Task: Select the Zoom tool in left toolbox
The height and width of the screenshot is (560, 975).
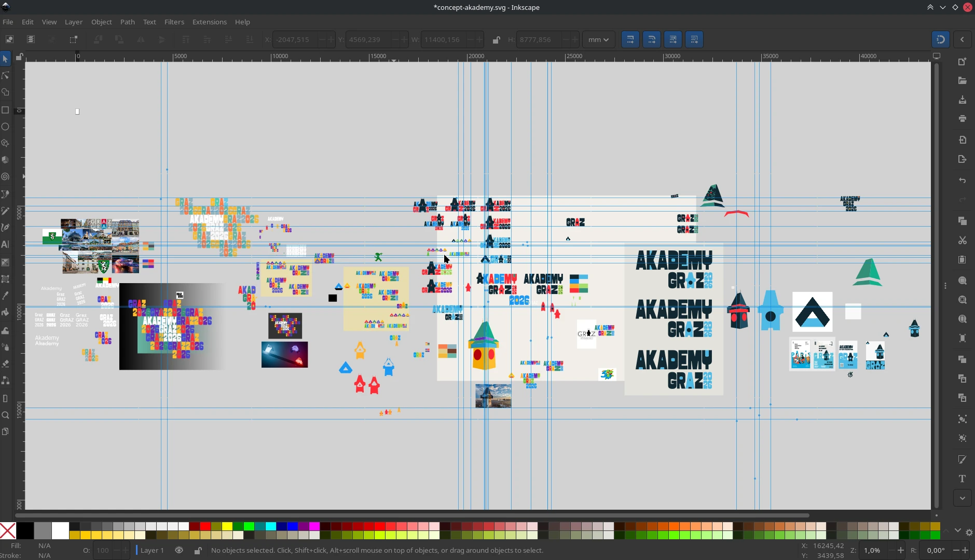Action: pyautogui.click(x=5, y=415)
